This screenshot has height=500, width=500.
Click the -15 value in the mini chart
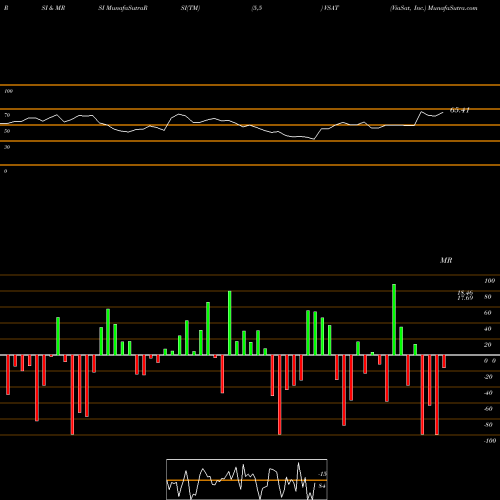[322, 474]
